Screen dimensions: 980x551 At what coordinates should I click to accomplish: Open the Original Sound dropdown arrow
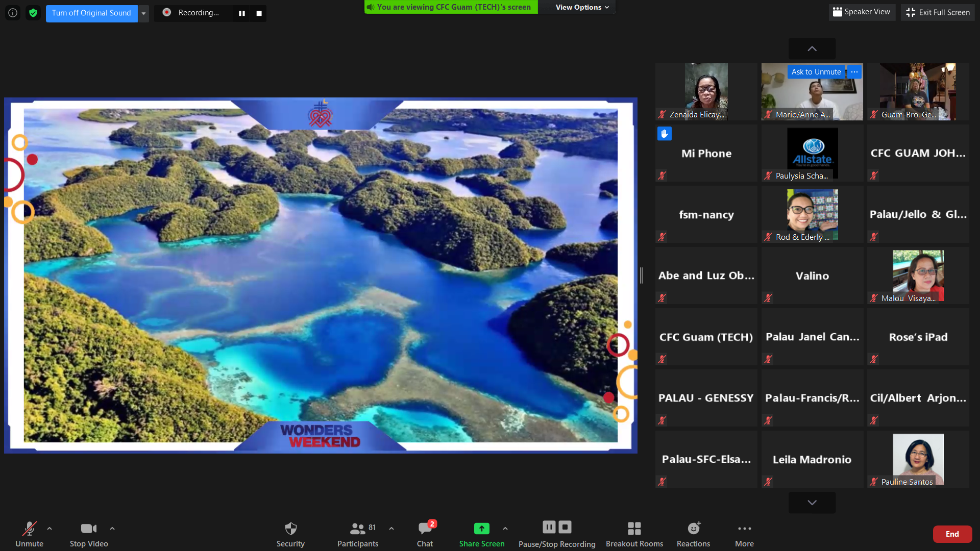point(143,13)
